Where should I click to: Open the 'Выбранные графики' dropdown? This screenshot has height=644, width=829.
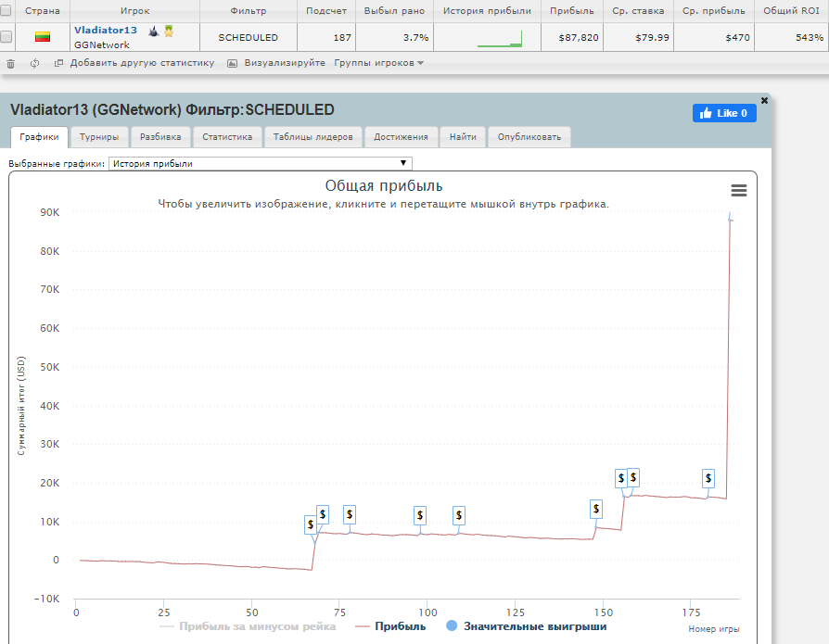coord(261,163)
